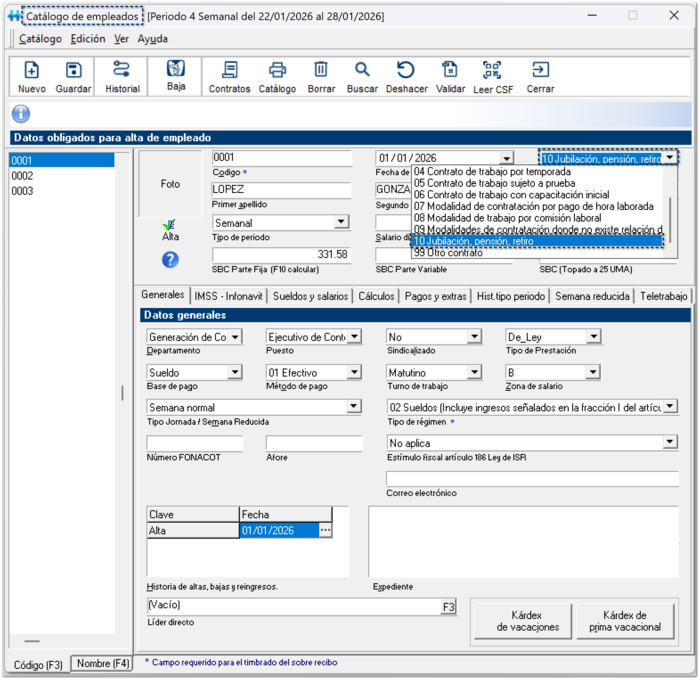Select 99 Otro contrato from the list

(448, 253)
